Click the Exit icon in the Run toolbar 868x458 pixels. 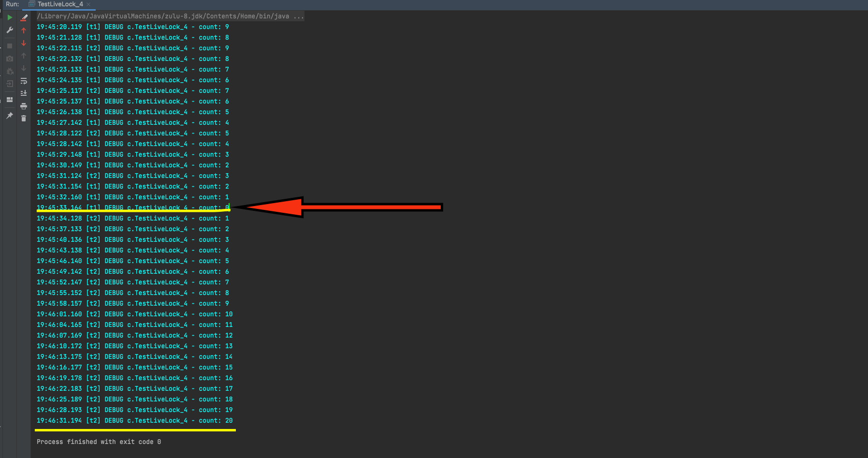pyautogui.click(x=10, y=84)
